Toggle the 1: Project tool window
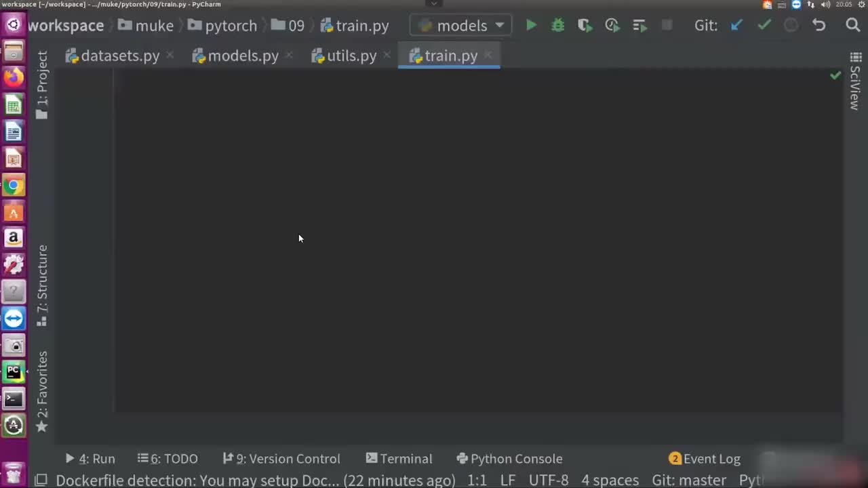This screenshot has height=488, width=868. pos(42,85)
